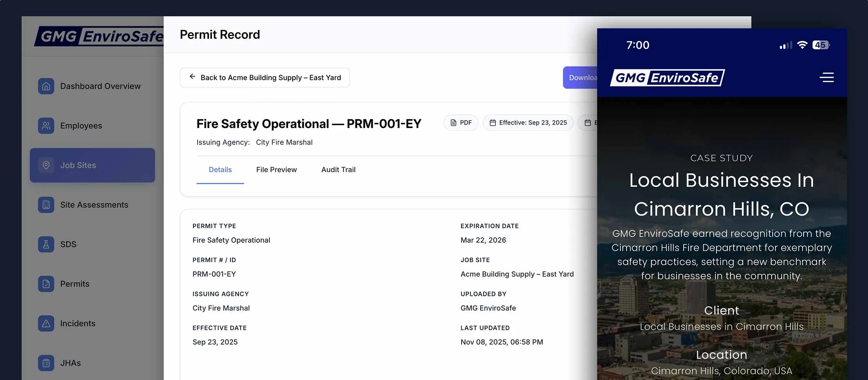868x380 pixels.
Task: Click the Location heading on mobile
Action: [x=722, y=355]
